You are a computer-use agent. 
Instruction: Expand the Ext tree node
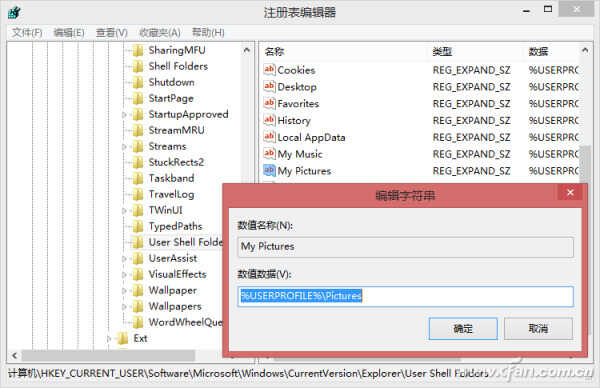coord(109,339)
